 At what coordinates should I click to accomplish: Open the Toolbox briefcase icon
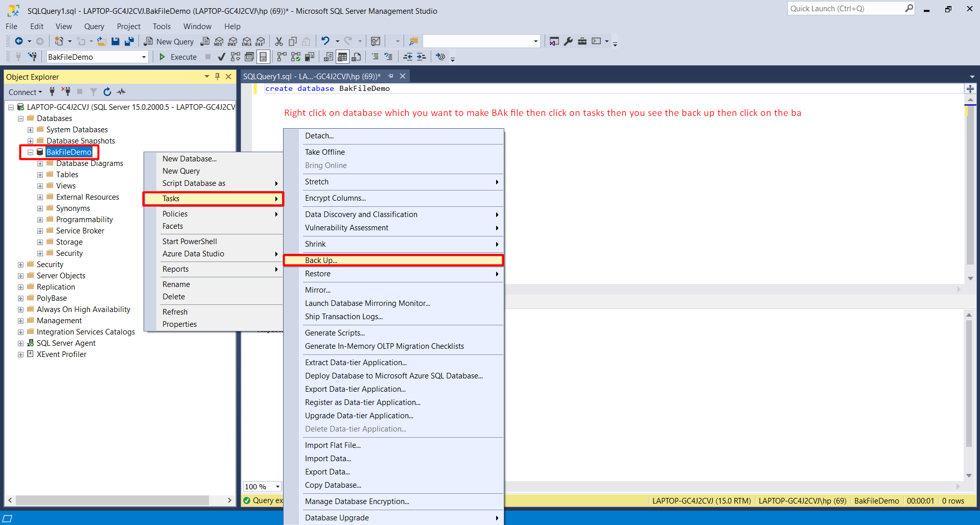pyautogui.click(x=582, y=41)
